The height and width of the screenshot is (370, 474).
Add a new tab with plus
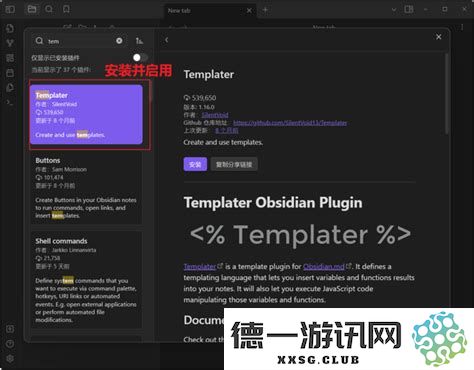click(x=265, y=10)
